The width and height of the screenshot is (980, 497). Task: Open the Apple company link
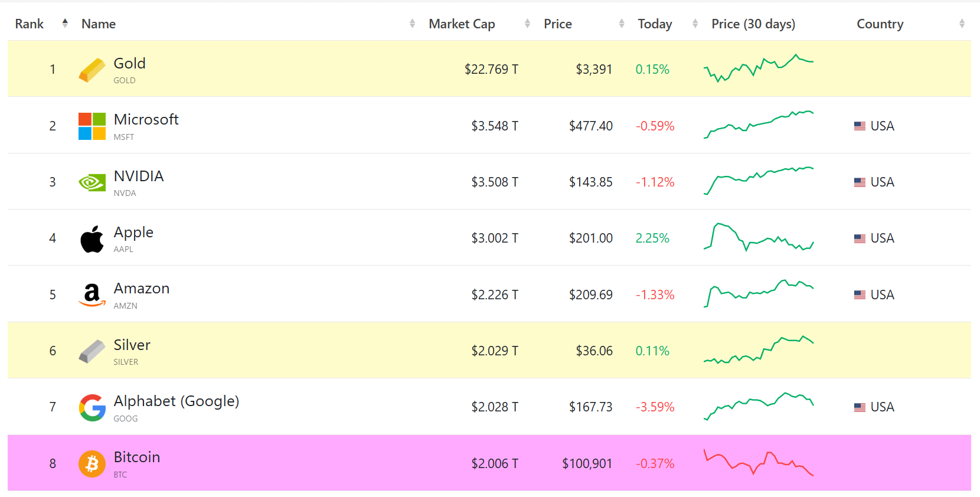[133, 232]
